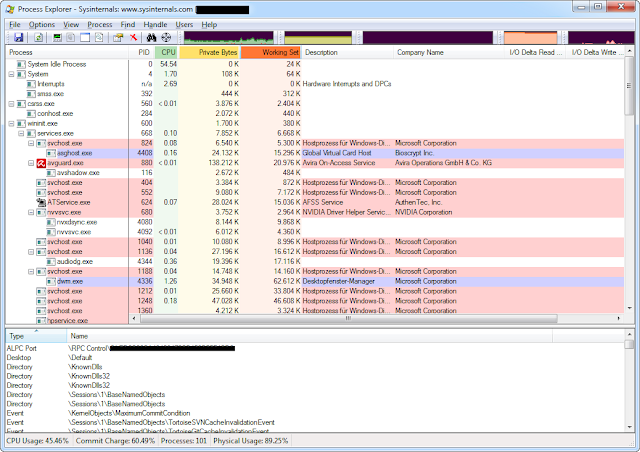
Task: Open the Process menu
Action: click(x=100, y=24)
